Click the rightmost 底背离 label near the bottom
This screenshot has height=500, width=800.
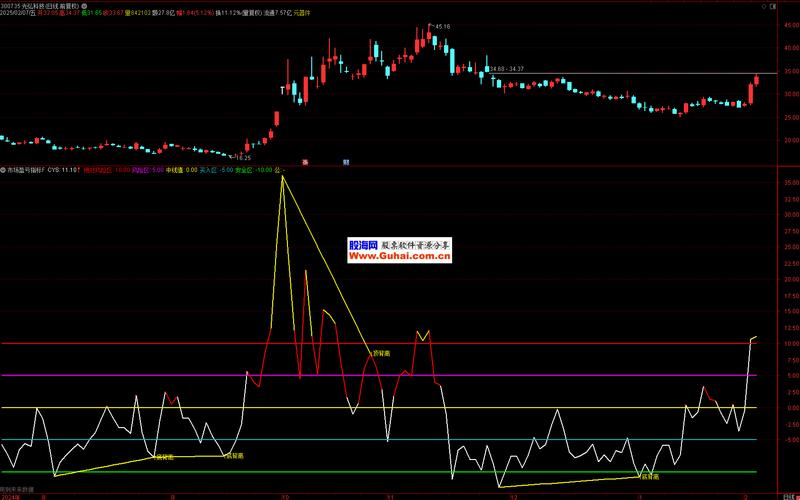click(650, 475)
